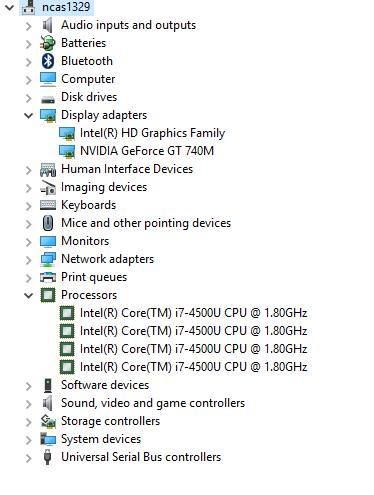Select NVIDIA GeForce GT 740M adapter
The height and width of the screenshot is (495, 374).
147,151
